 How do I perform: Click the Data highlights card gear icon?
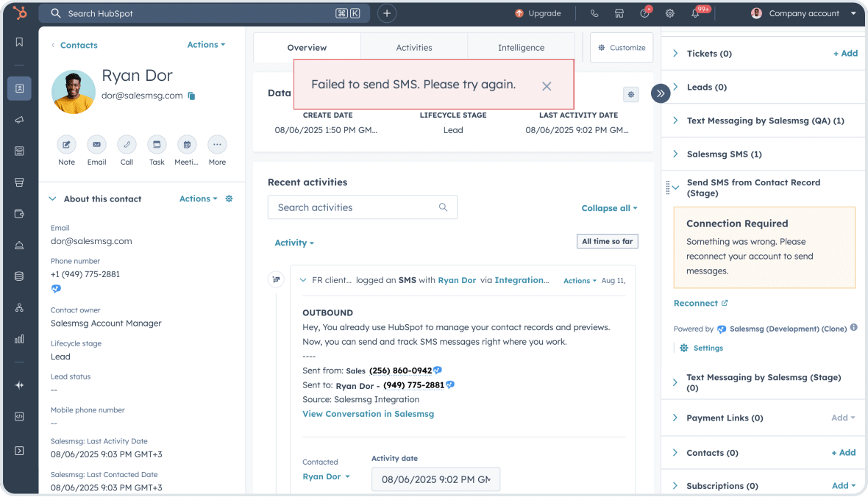coord(630,95)
